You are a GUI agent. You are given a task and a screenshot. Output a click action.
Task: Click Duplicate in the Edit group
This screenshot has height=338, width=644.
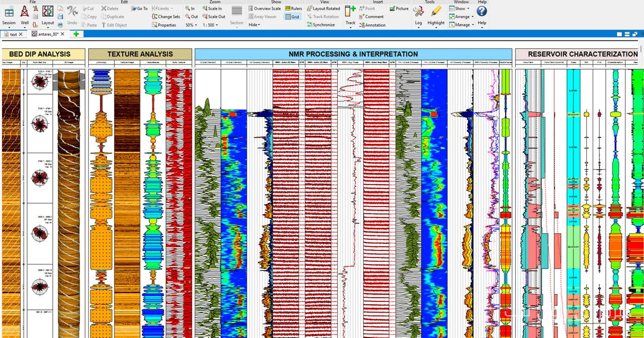click(x=113, y=17)
